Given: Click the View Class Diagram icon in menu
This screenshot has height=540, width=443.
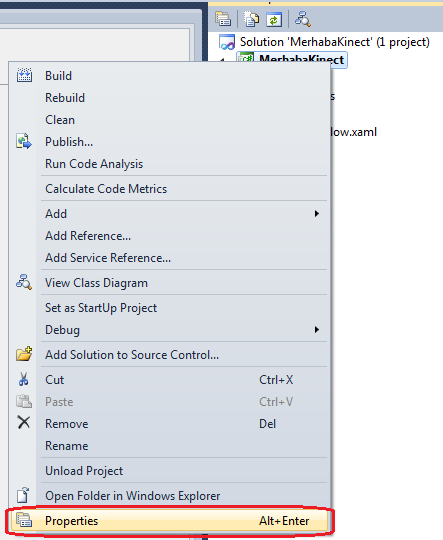Looking at the screenshot, I should coord(24,282).
